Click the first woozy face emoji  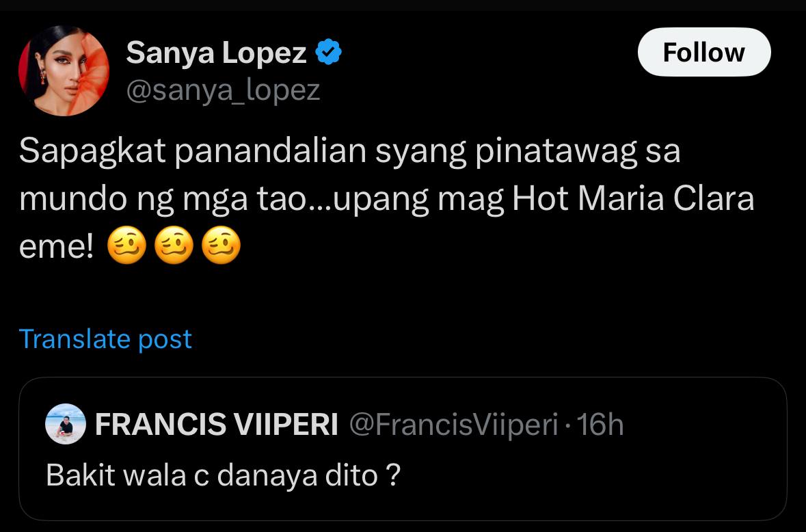pos(127,245)
